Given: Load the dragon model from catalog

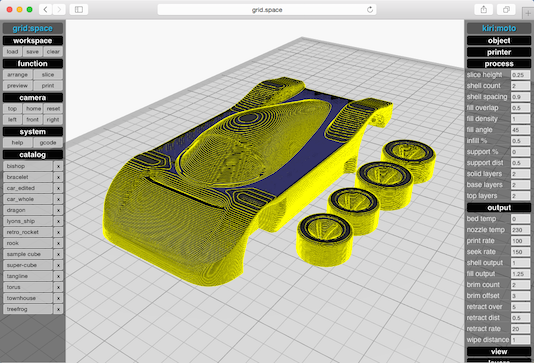Looking at the screenshot, I should click(x=28, y=210).
